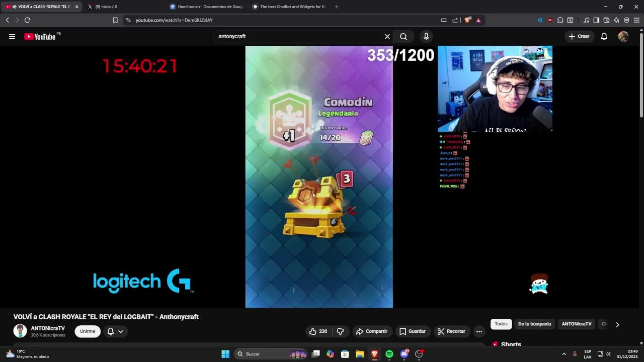The height and width of the screenshot is (362, 644).
Task: Open the Copilot taskbar icon
Action: (330, 354)
